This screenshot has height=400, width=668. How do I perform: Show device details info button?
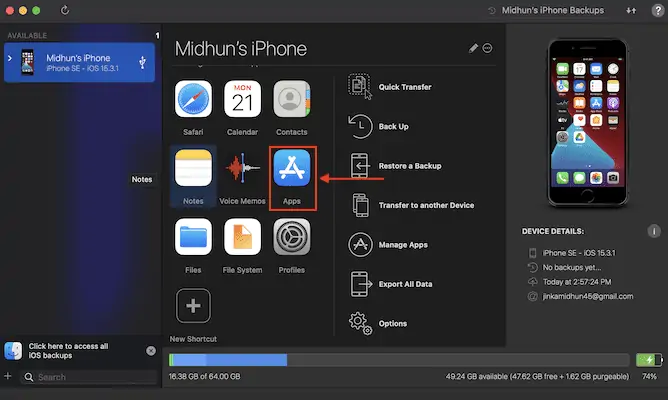tap(639, 231)
